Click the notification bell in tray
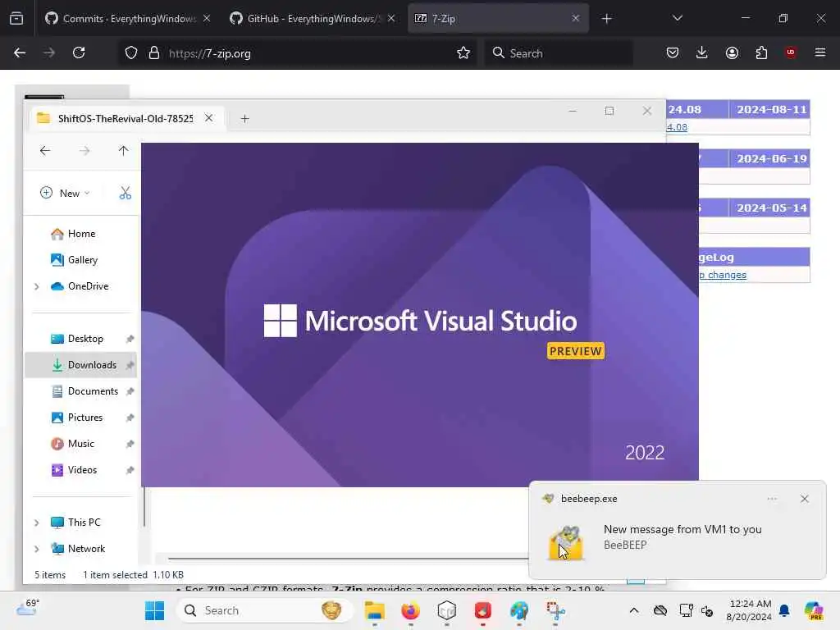 [x=784, y=610]
